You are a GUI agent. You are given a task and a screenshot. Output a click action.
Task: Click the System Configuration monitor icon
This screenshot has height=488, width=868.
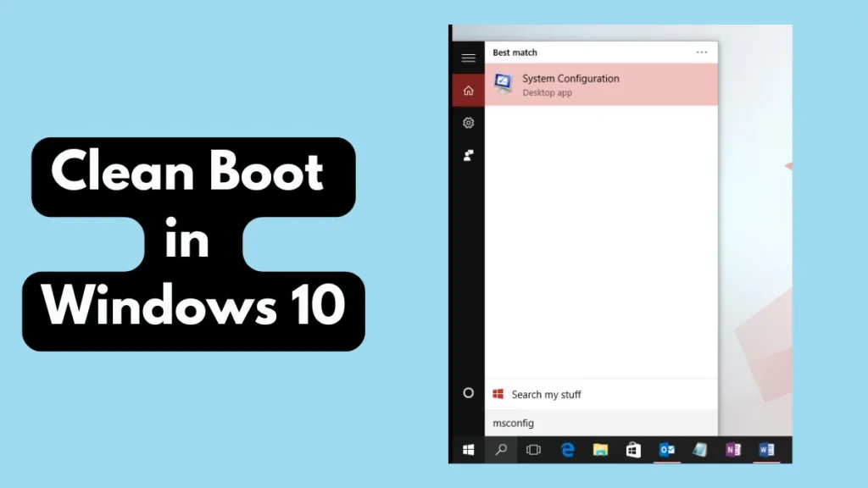504,84
